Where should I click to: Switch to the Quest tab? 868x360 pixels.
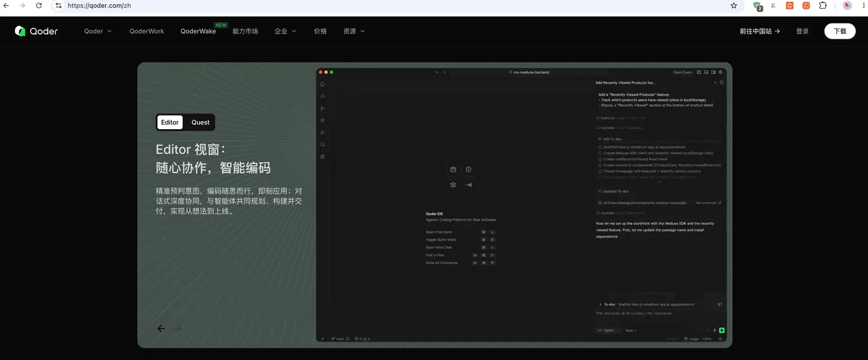pyautogui.click(x=200, y=122)
